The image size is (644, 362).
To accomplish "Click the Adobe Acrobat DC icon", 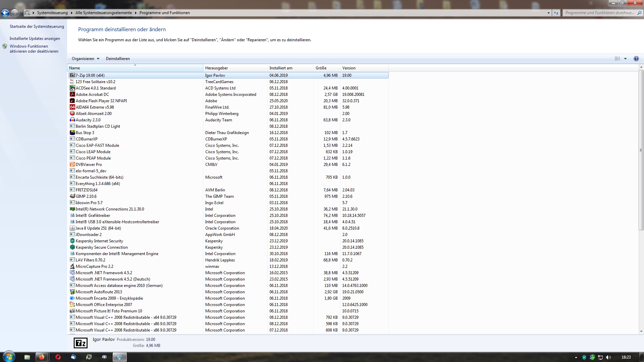I will [x=72, y=94].
